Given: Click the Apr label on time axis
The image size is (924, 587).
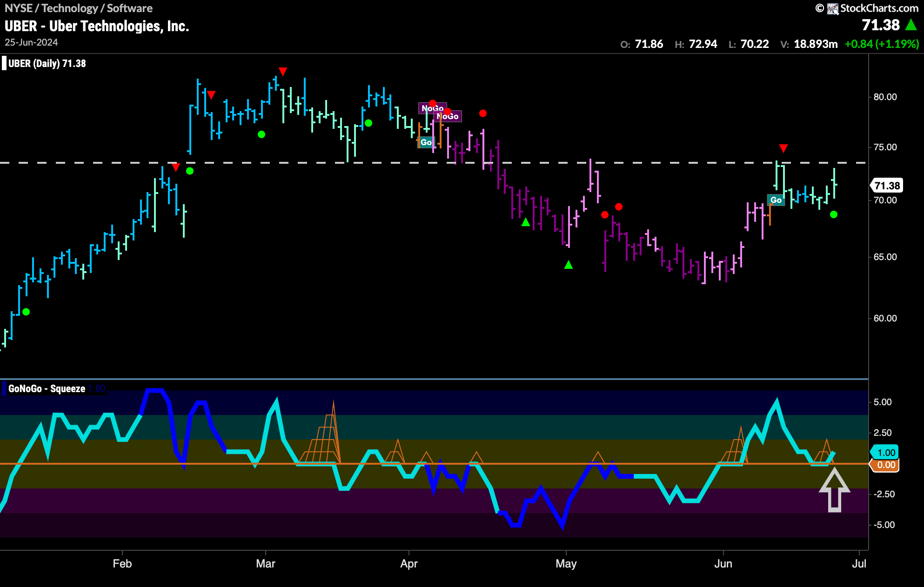Looking at the screenshot, I should (x=409, y=564).
